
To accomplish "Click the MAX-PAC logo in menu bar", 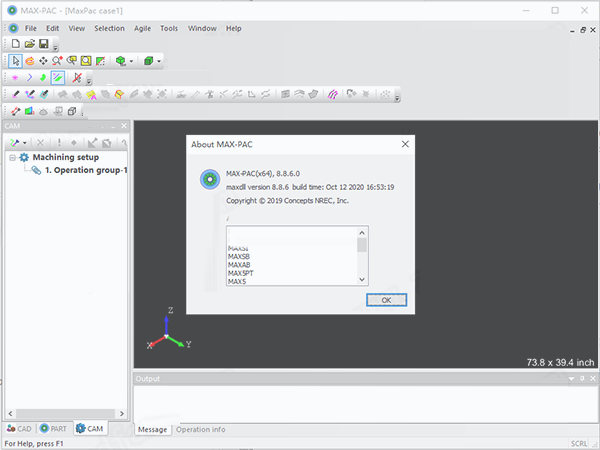I will point(14,28).
